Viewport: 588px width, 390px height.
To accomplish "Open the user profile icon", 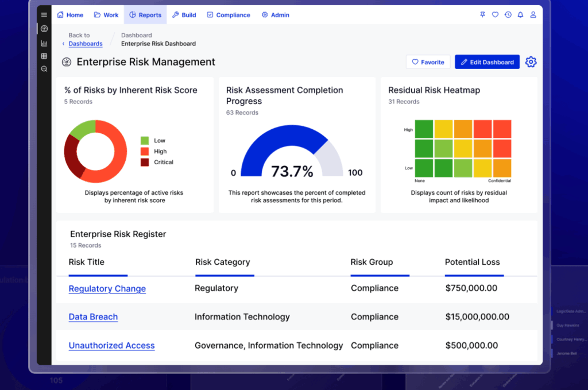I will (533, 15).
